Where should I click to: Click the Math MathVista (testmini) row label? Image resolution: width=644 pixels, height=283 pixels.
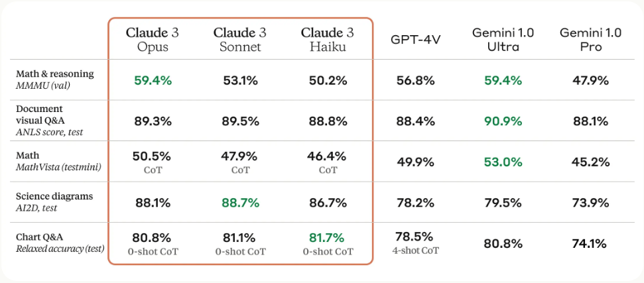coord(58,161)
